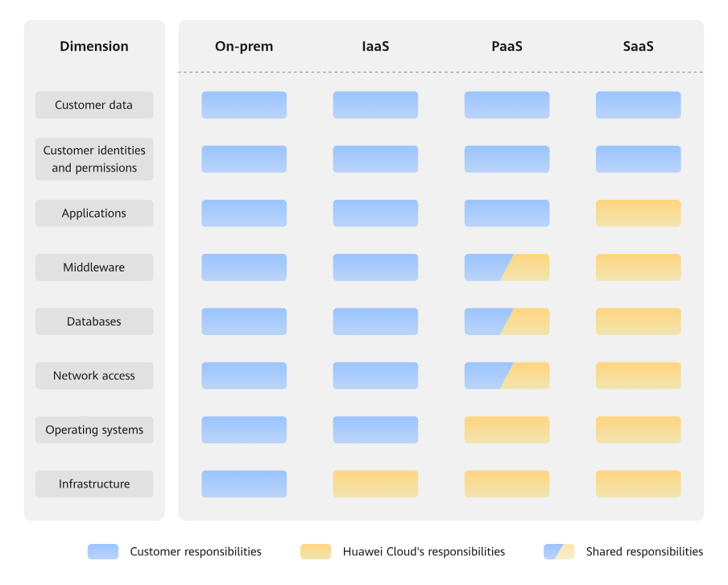
Task: Click Customer identities and permissions label
Action: [x=94, y=159]
